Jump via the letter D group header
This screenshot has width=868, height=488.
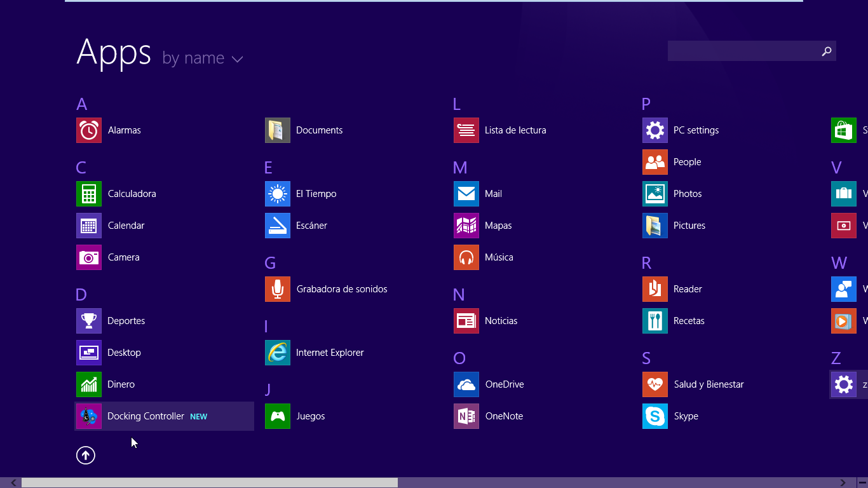coord(81,295)
